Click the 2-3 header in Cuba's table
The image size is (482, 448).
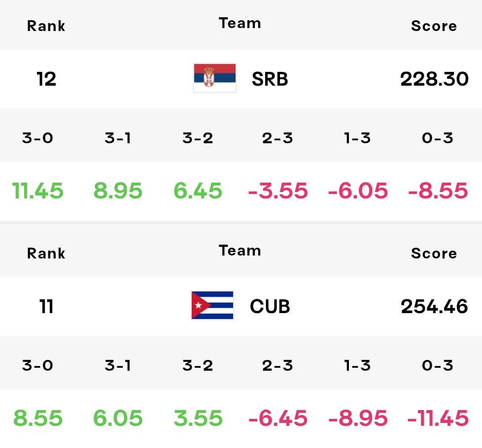[277, 365]
